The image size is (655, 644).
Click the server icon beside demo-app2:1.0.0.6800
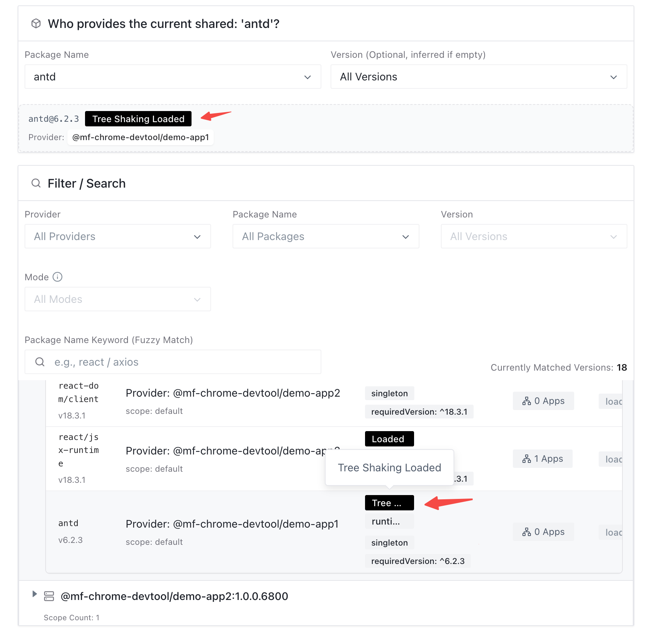[49, 596]
